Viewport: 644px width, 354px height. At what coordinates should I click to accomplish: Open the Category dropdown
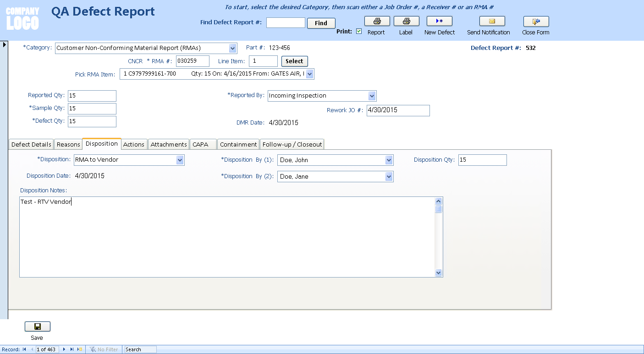coord(233,48)
